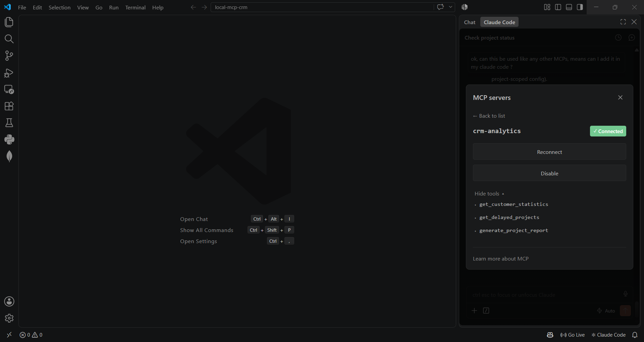Screen dimensions: 644x342
Task: Open the Terminal menu
Action: tap(135, 7)
